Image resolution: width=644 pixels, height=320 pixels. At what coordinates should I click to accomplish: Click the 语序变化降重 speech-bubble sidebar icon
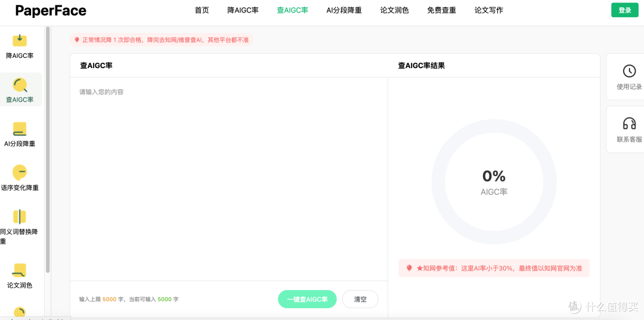click(x=20, y=173)
